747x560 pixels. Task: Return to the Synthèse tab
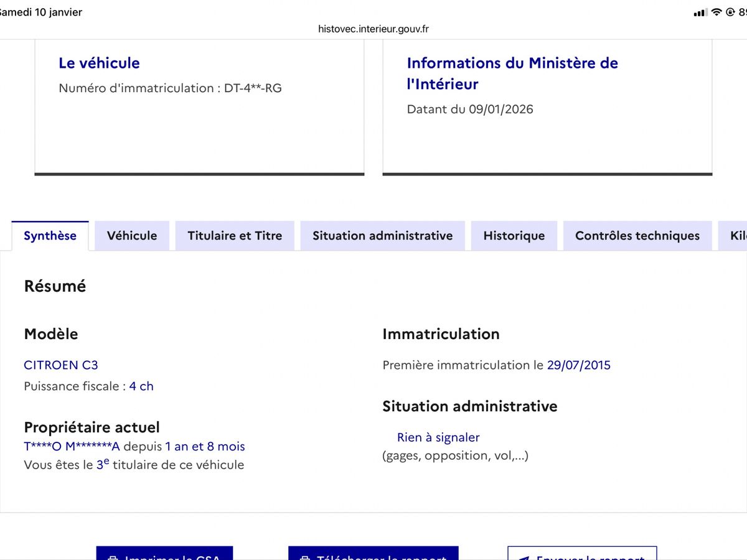point(50,236)
